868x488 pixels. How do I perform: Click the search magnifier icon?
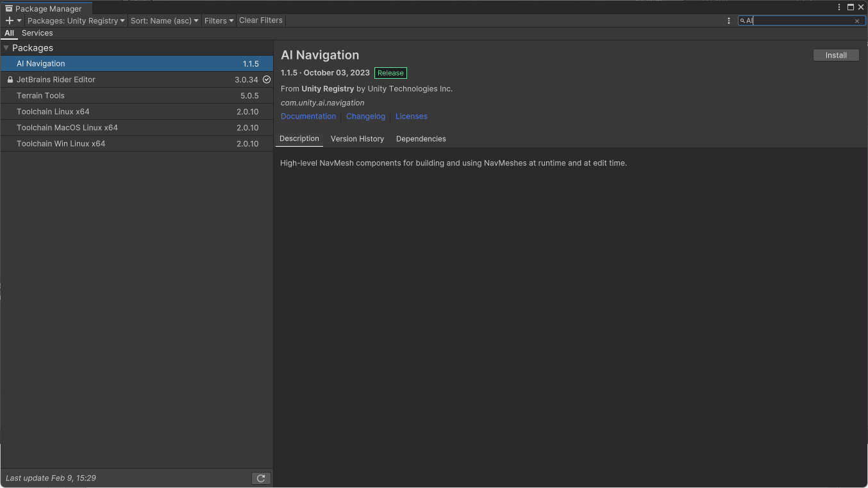pos(743,21)
